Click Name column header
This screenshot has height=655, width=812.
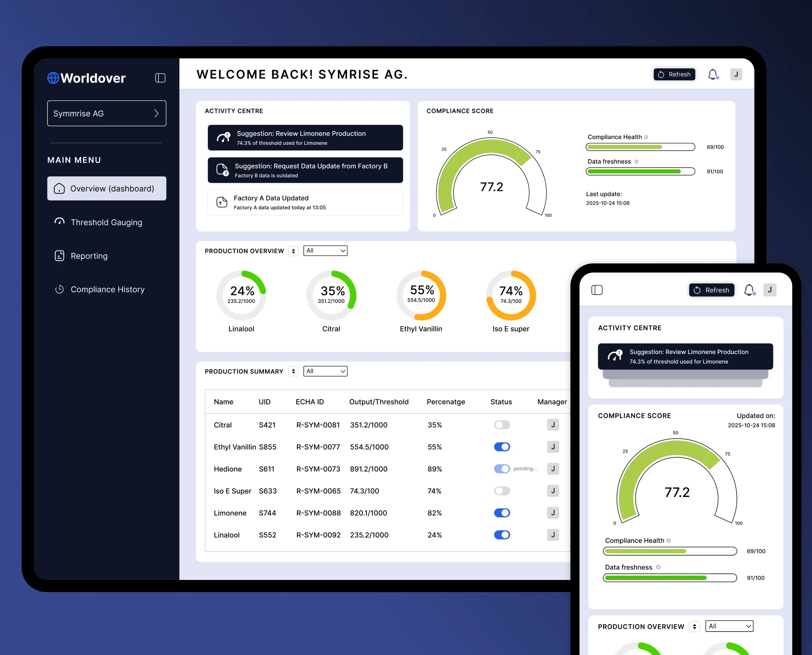(x=223, y=402)
